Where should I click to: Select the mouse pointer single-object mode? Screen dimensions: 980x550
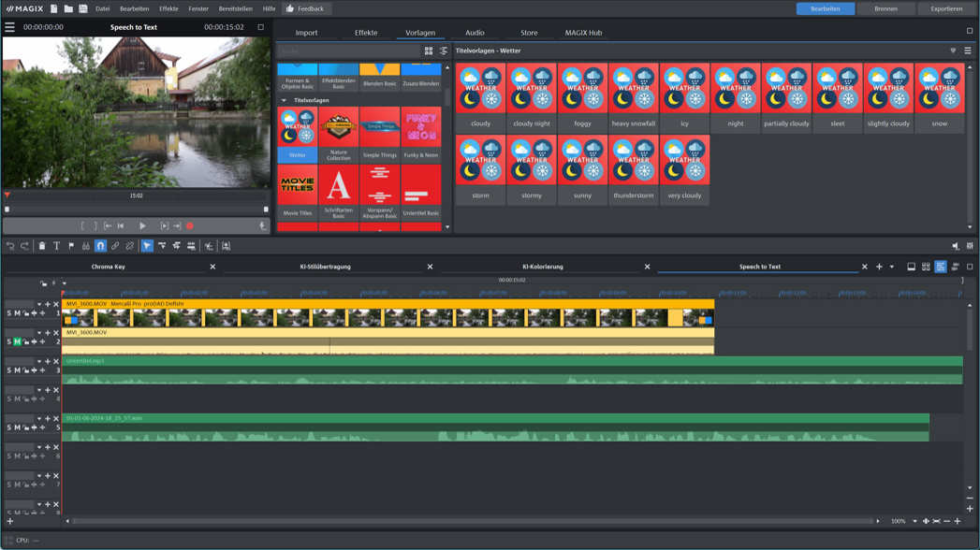coord(147,246)
